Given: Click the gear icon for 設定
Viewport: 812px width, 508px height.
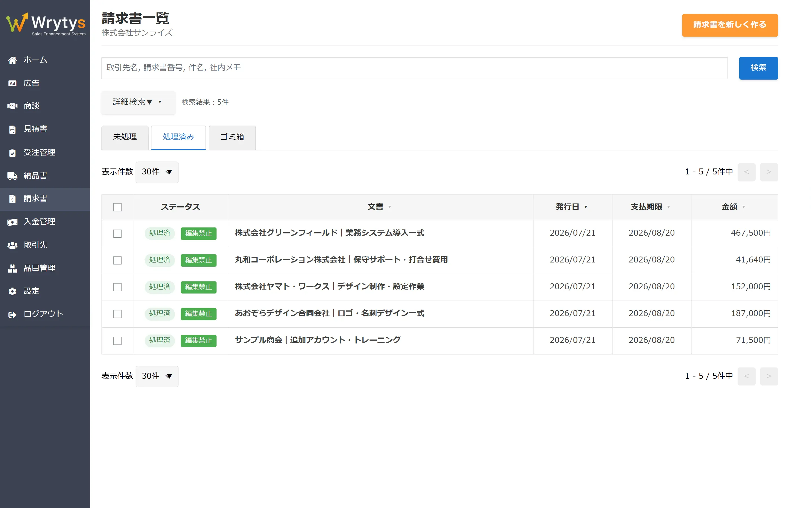Looking at the screenshot, I should coord(12,291).
